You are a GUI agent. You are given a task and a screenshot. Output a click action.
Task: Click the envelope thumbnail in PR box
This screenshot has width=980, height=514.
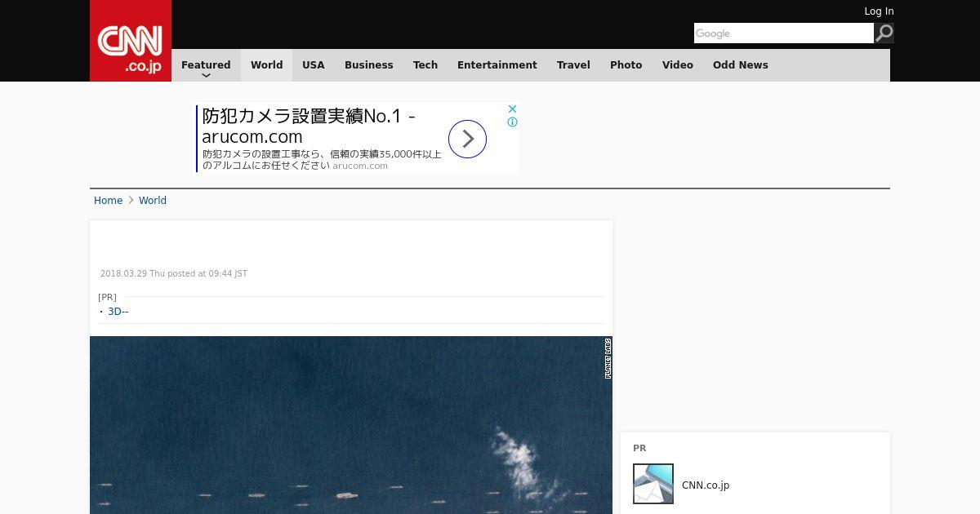pos(653,484)
